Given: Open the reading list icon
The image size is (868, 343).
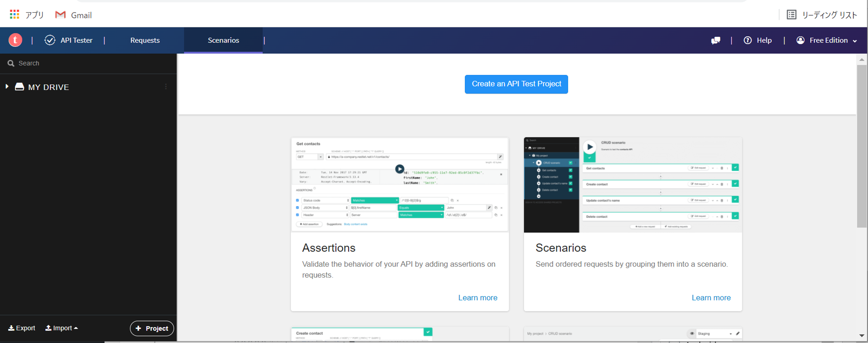Looking at the screenshot, I should (x=791, y=15).
